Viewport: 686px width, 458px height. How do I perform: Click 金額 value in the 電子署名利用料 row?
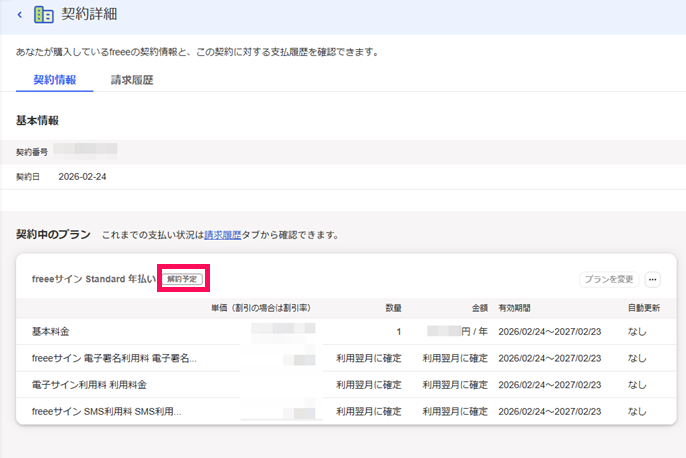(455, 358)
